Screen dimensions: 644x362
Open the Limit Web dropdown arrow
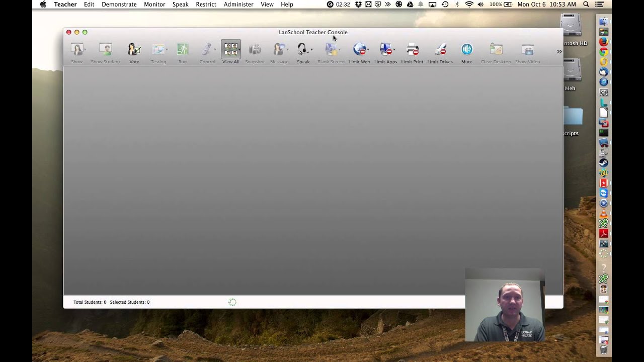[x=368, y=49]
